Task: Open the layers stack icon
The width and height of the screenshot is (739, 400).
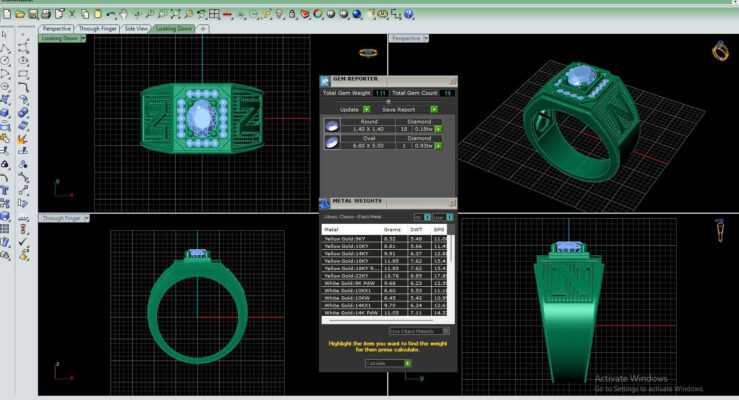Action: tap(305, 15)
